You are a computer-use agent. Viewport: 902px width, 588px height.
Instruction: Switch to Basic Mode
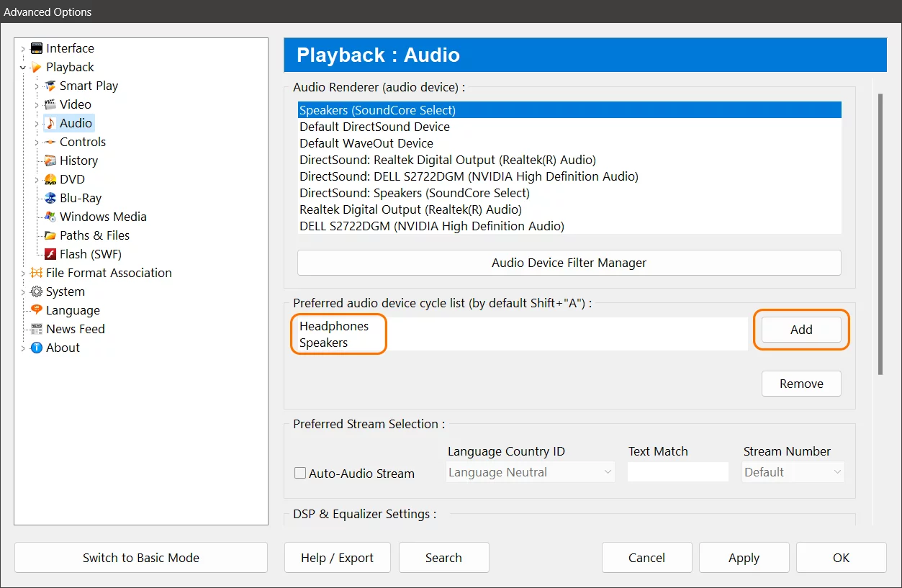point(141,558)
